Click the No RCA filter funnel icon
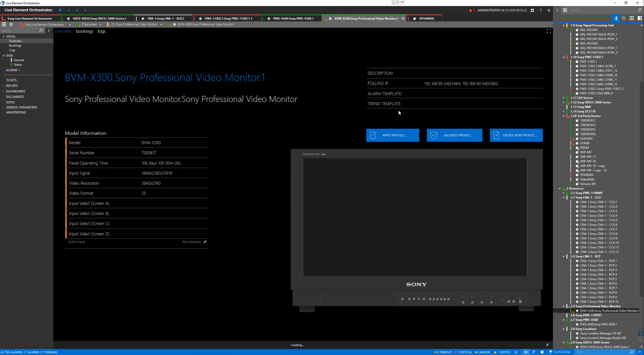644x355 pixels. [550, 352]
